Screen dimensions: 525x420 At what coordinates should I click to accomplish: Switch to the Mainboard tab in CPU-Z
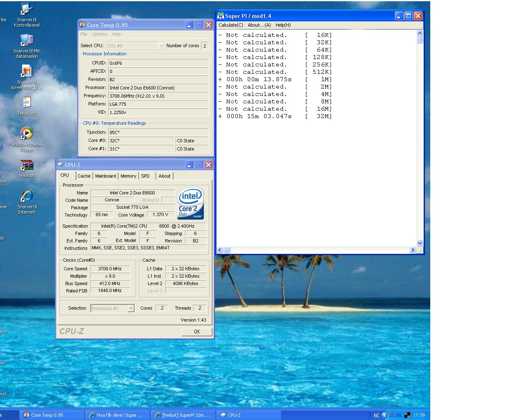(x=105, y=176)
